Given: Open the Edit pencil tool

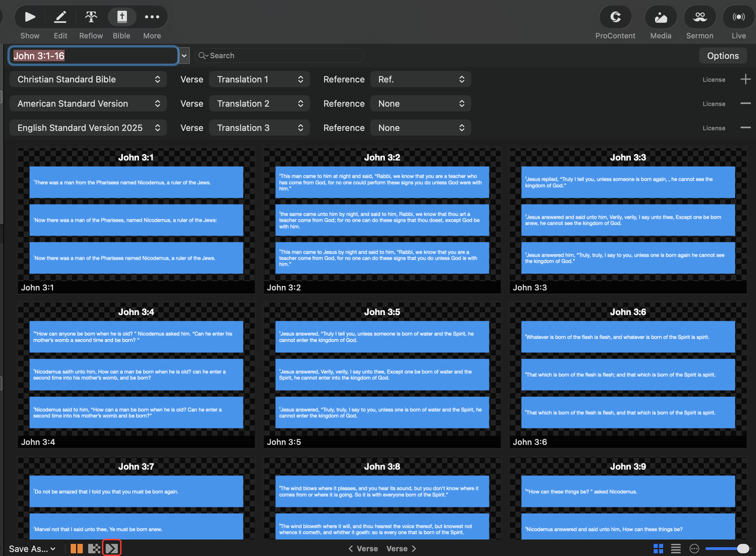Looking at the screenshot, I should 60,16.
